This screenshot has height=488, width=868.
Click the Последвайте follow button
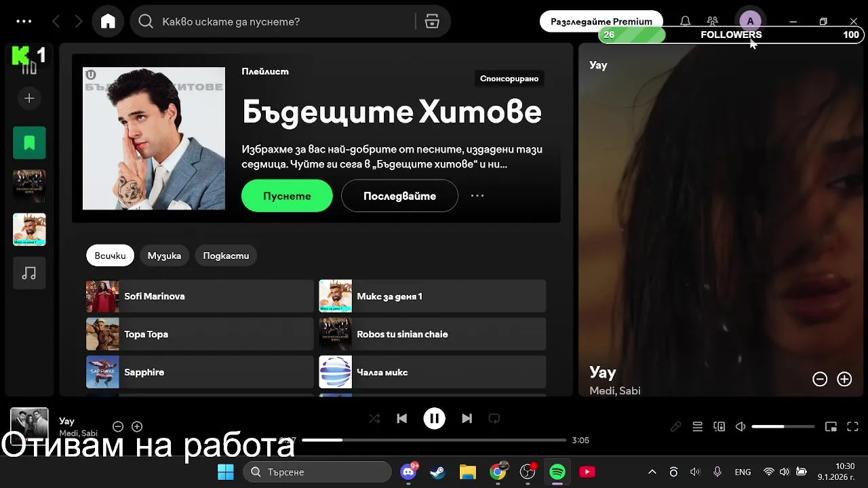399,196
